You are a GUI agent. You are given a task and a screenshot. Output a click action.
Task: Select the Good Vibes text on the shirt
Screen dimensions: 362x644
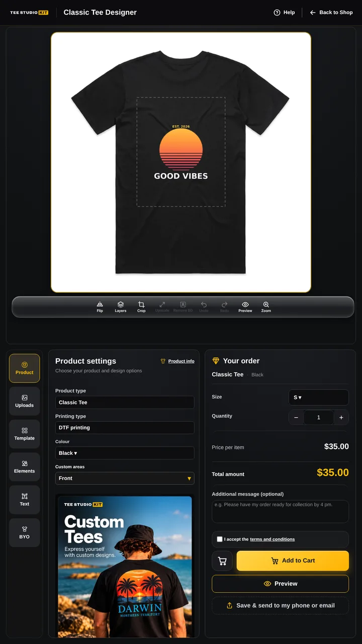pyautogui.click(x=181, y=176)
